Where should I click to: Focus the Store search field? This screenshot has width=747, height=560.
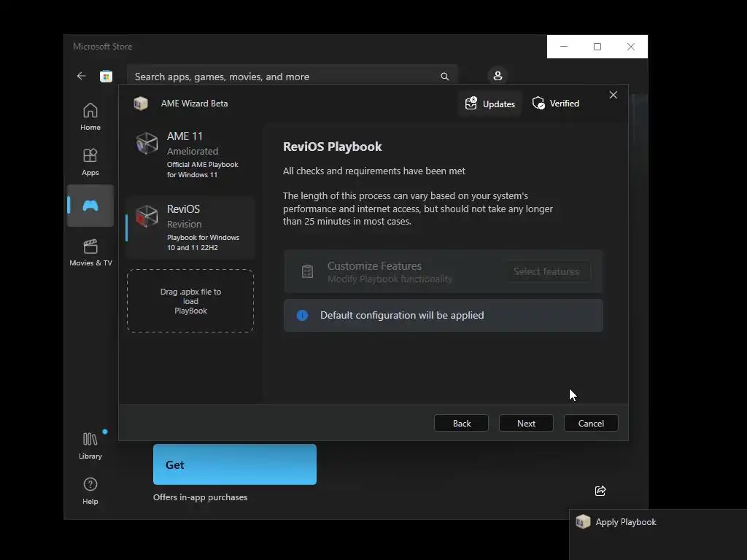tap(292, 77)
